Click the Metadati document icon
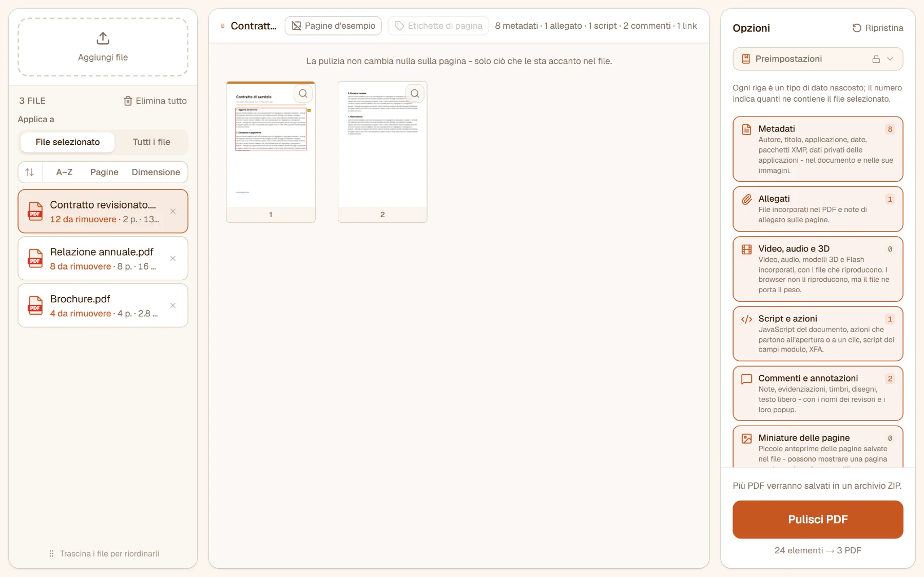Viewport: 924px width, 577px height. (x=747, y=129)
